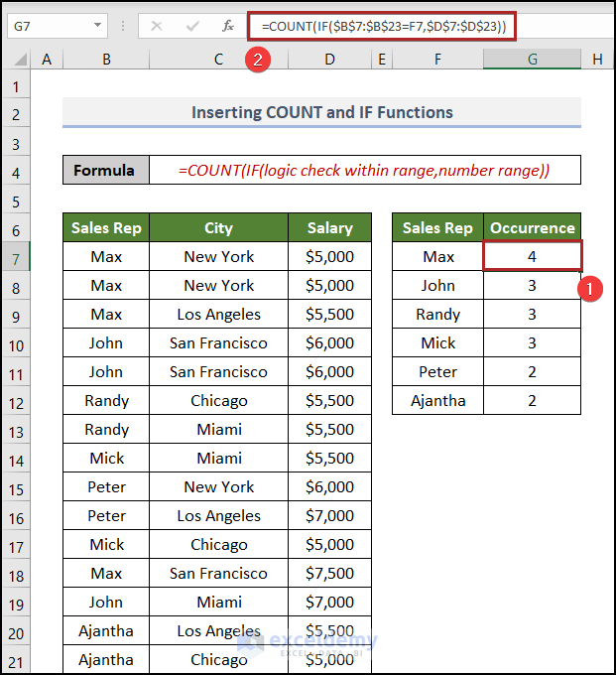Select the cell containing $7,500
This screenshot has width=616, height=675.
pos(329,573)
